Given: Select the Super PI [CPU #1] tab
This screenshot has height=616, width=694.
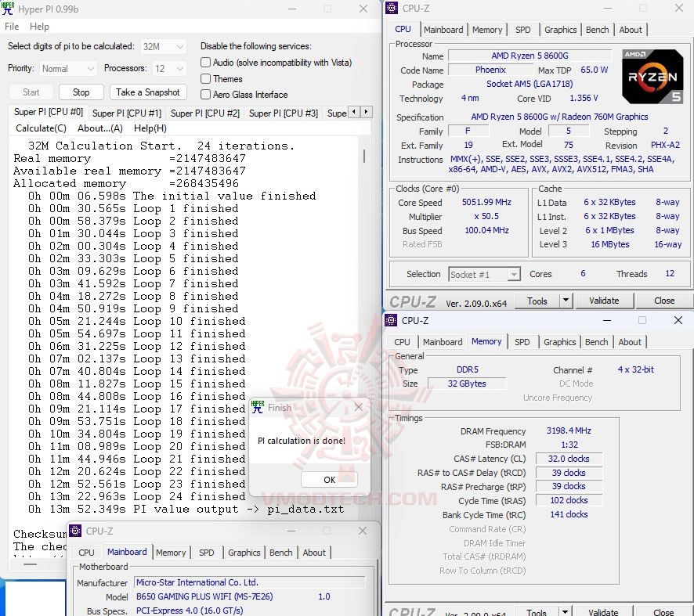Looking at the screenshot, I should [x=127, y=113].
